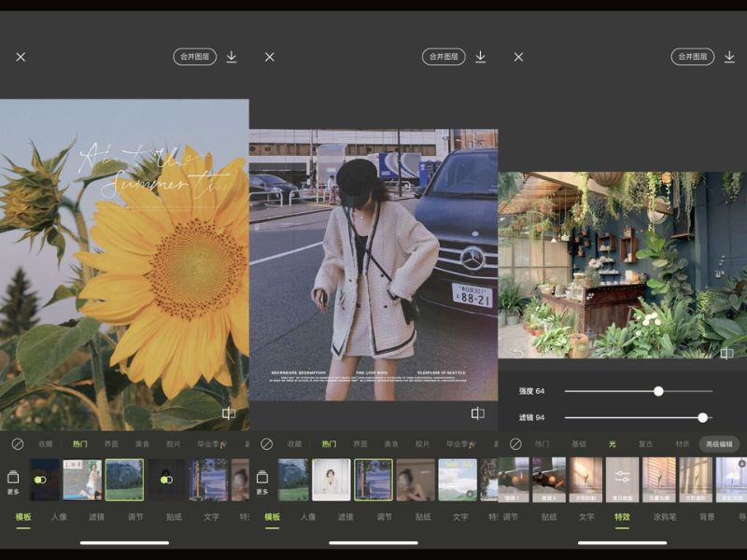Toggle original comparison on the plant shop photo
The image size is (747, 560).
726,353
